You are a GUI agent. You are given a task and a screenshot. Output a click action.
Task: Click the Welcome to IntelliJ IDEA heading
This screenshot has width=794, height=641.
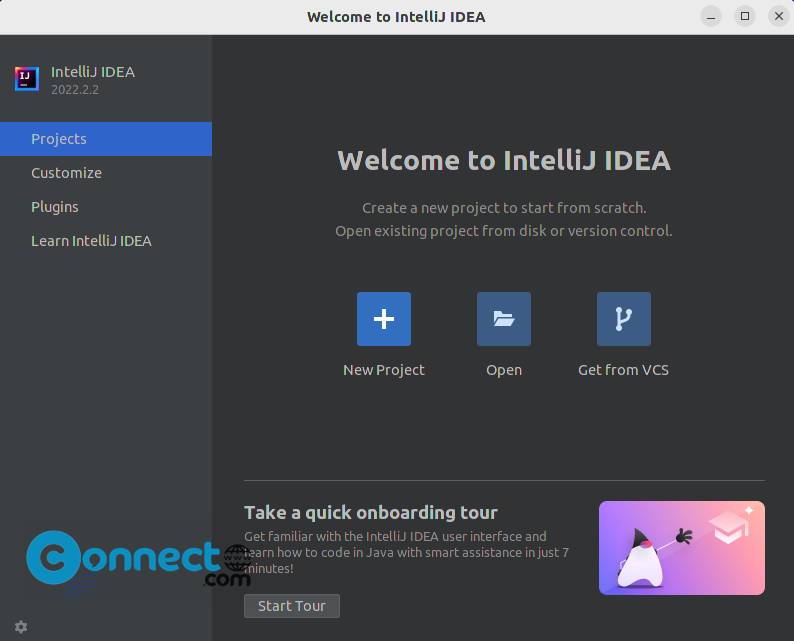[x=504, y=161]
